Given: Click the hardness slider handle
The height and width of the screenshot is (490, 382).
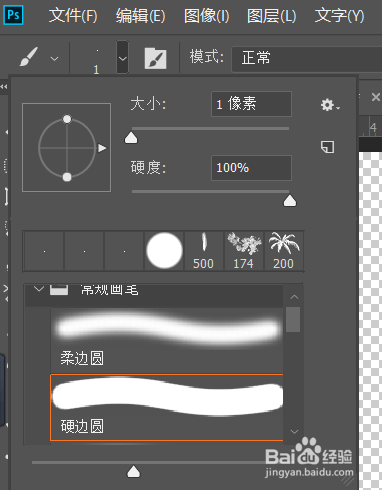Looking at the screenshot, I should 290,201.
